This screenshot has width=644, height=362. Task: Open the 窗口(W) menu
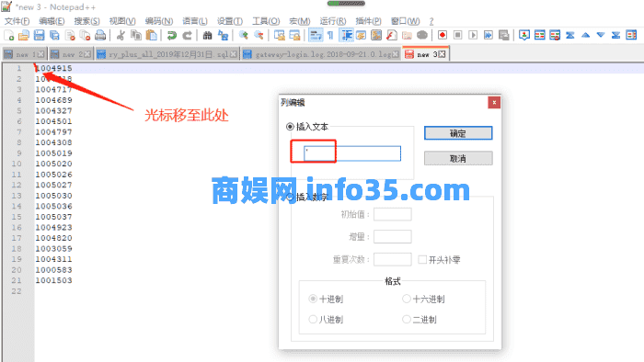[x=406, y=21]
